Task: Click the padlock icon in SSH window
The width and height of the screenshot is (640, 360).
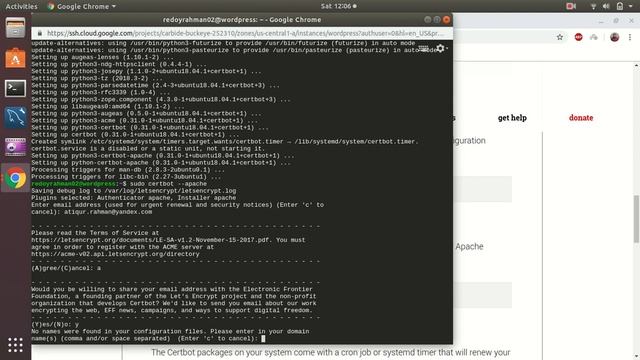Action: tap(40, 33)
